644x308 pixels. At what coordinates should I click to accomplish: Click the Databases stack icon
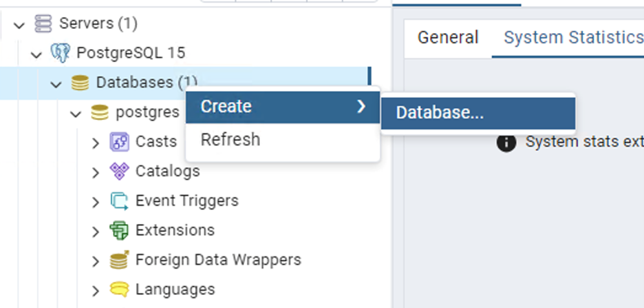pyautogui.click(x=80, y=83)
